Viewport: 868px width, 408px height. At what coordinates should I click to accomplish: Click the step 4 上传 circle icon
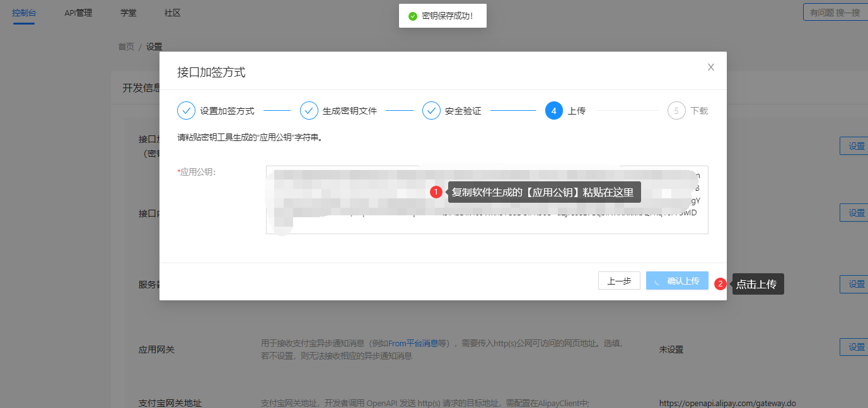(553, 111)
